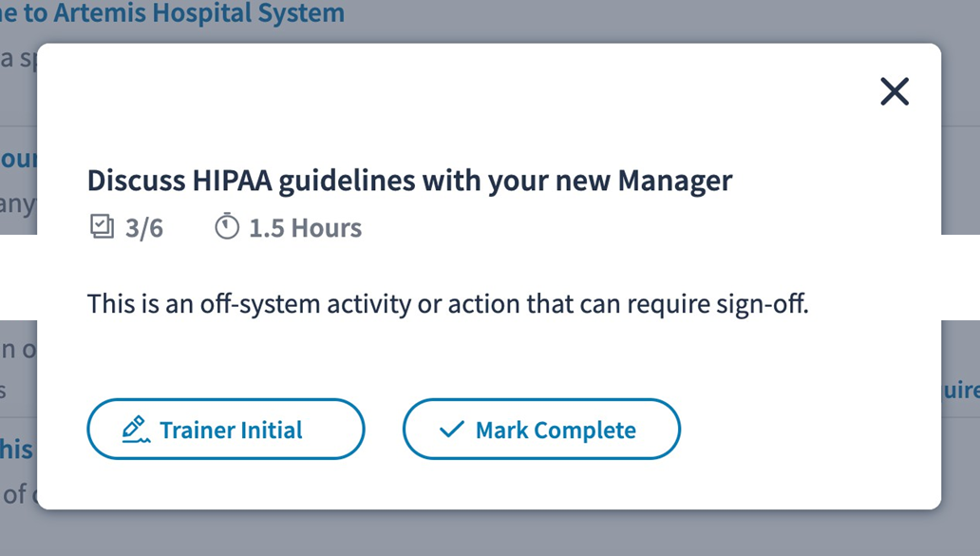Click the 1.5 Hours duration label
Image resolution: width=980 pixels, height=556 pixels.
click(305, 228)
